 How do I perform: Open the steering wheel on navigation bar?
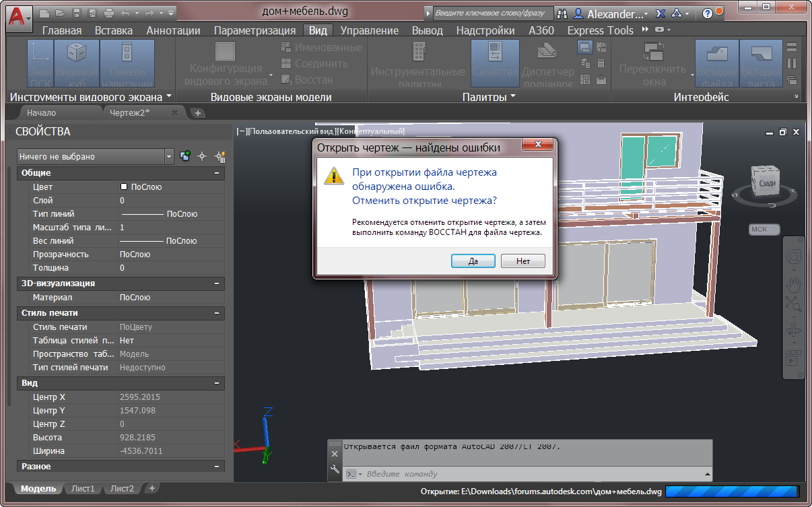[793, 257]
